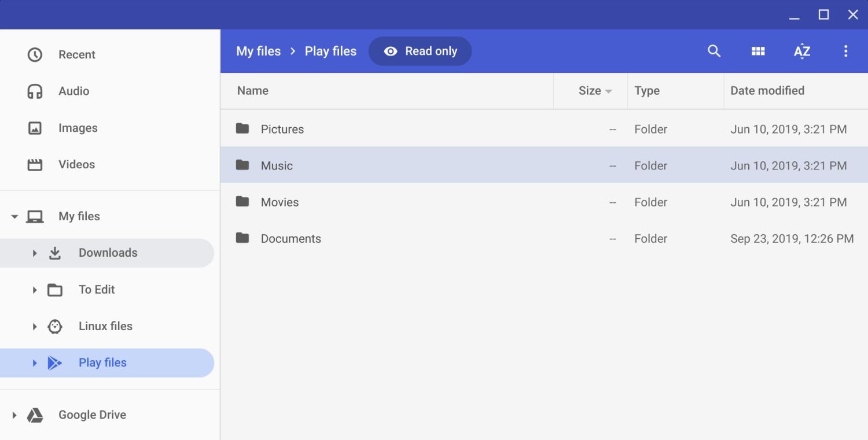Screen dimensions: 868x440
Task: Switch to thumbnail grid view
Action: (x=758, y=51)
